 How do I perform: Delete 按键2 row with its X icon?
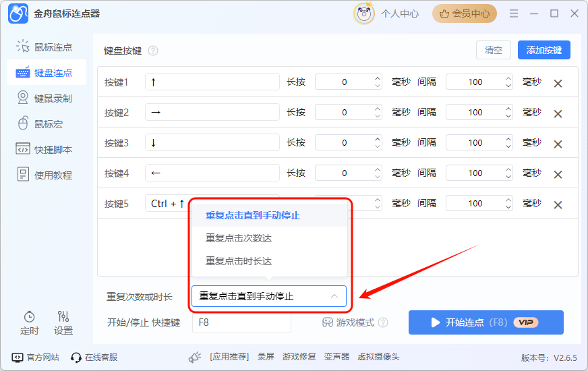(558, 114)
